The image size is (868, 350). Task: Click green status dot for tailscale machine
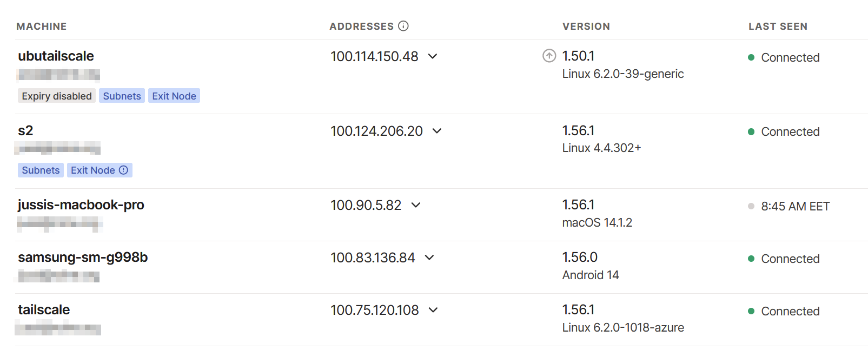751,311
